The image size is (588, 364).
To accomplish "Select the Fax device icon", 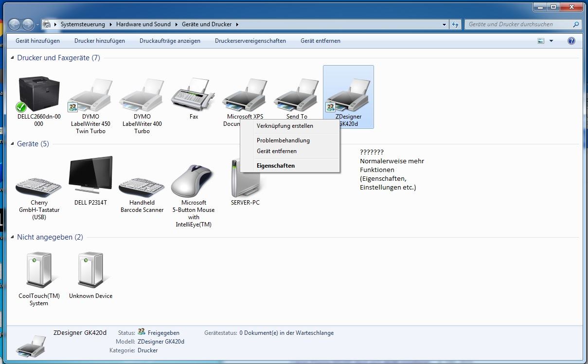I will click(194, 94).
